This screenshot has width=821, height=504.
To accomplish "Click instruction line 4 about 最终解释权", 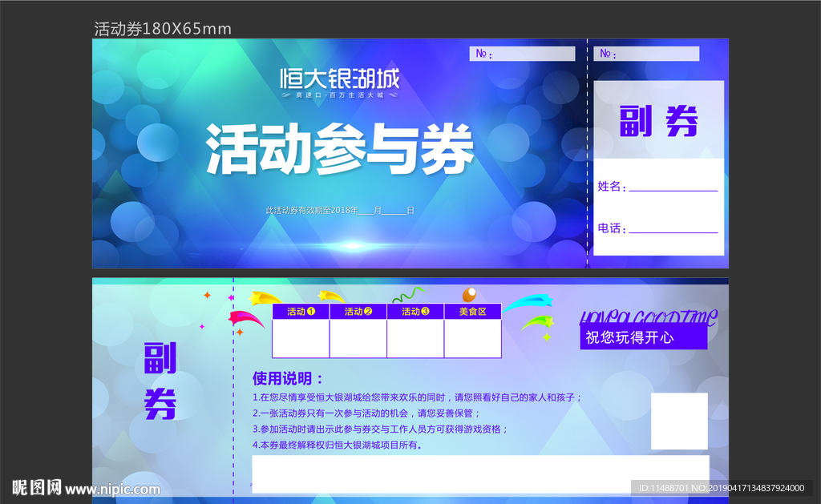I will (338, 445).
